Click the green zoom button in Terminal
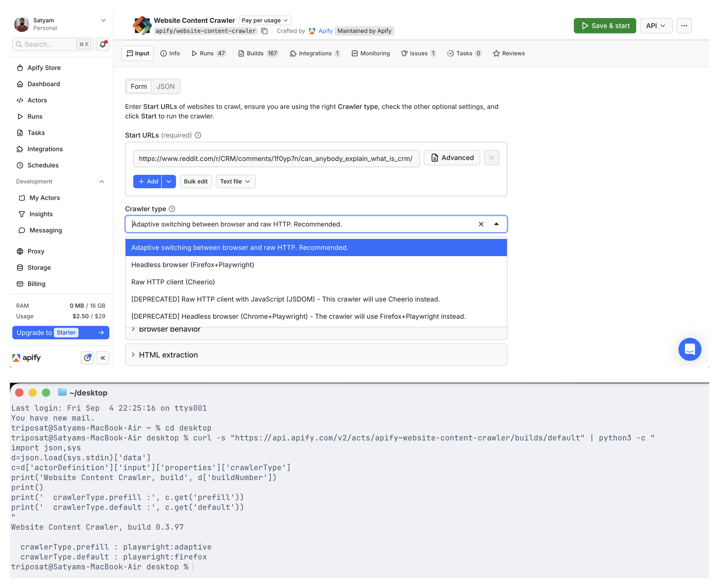This screenshot has width=719, height=588. [46, 393]
